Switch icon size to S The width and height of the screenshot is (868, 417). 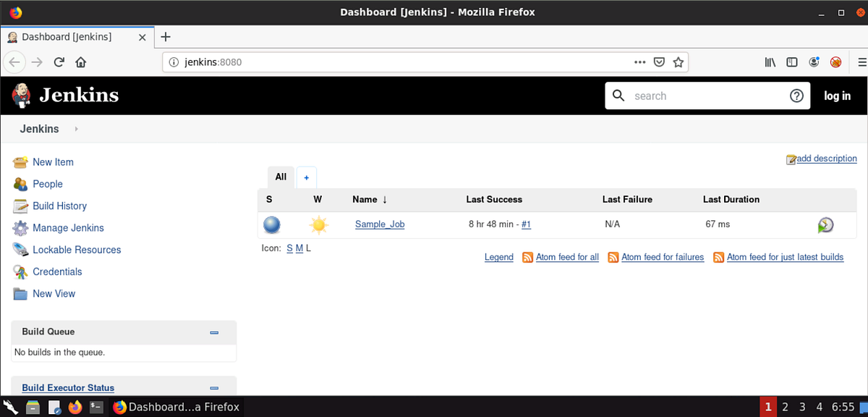pos(289,248)
